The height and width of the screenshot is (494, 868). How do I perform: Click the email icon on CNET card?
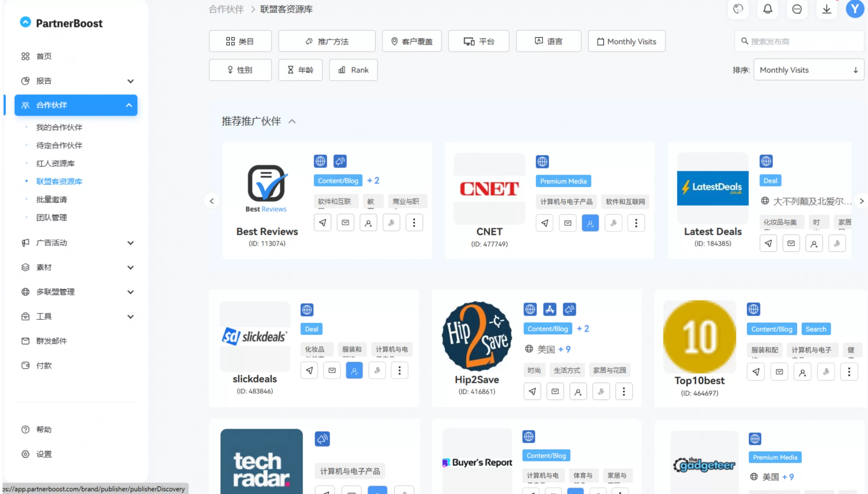tap(568, 223)
